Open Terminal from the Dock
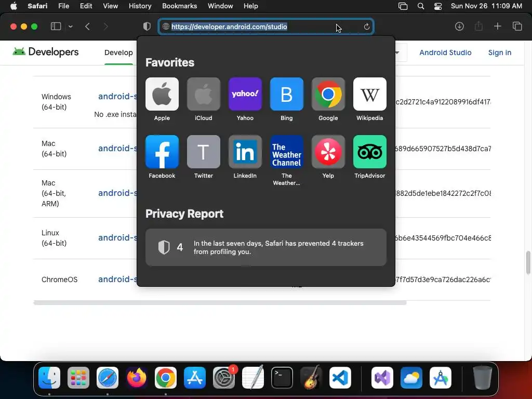This screenshot has height=399, width=532. coord(282,378)
